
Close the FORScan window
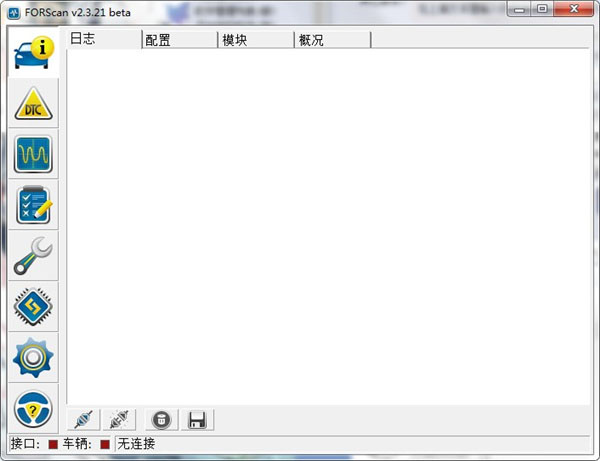click(x=574, y=9)
